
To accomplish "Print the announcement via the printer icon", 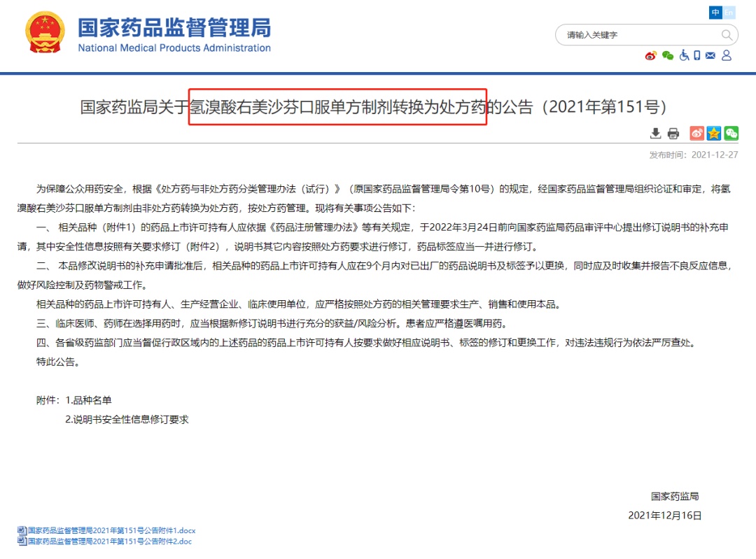I will 673,133.
